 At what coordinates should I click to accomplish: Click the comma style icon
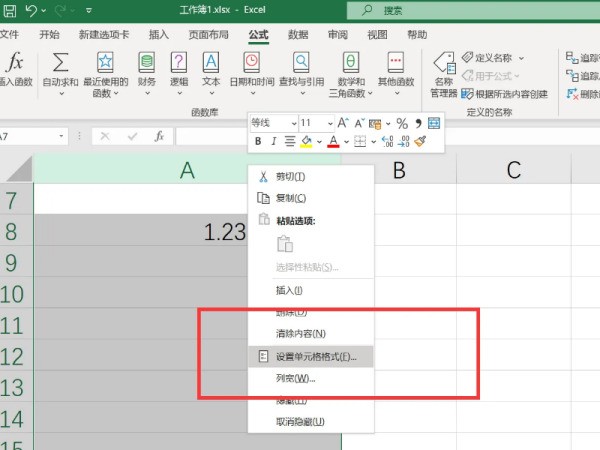[417, 123]
